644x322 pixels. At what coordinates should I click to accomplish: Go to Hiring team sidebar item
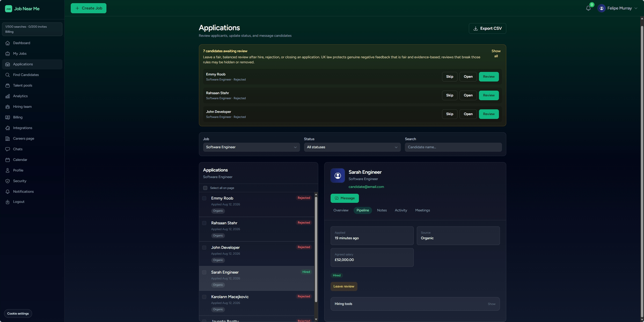click(32, 107)
